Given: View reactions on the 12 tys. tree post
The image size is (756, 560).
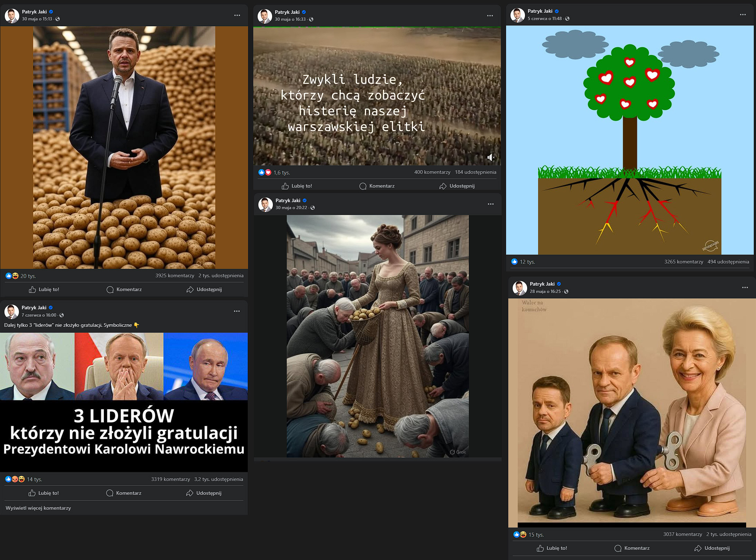Looking at the screenshot, I should tap(523, 262).
